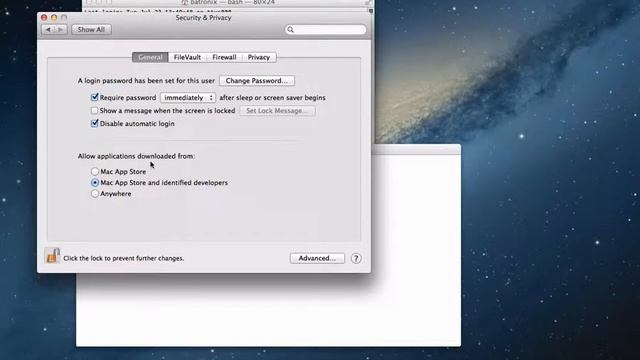The height and width of the screenshot is (360, 640).
Task: Switch to the FileVault tab
Action: point(187,57)
